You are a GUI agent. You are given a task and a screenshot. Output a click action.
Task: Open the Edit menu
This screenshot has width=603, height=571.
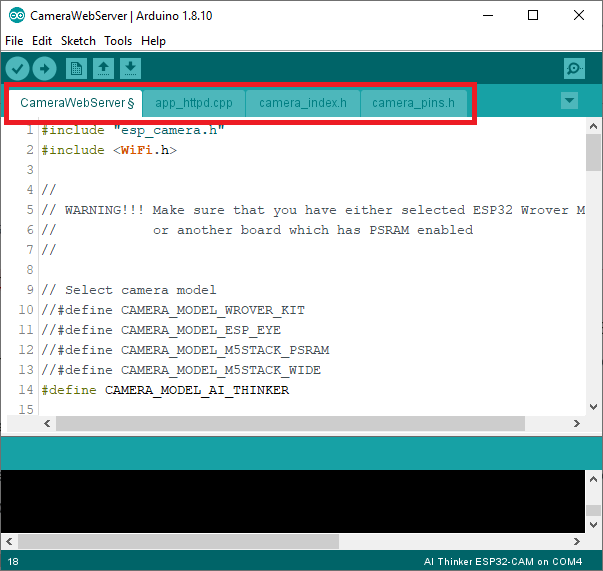tap(42, 41)
